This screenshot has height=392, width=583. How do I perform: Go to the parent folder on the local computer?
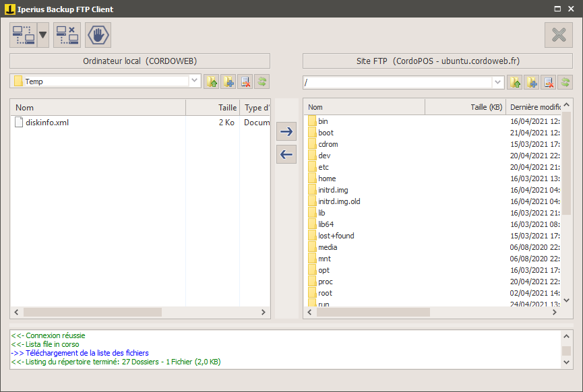[212, 81]
